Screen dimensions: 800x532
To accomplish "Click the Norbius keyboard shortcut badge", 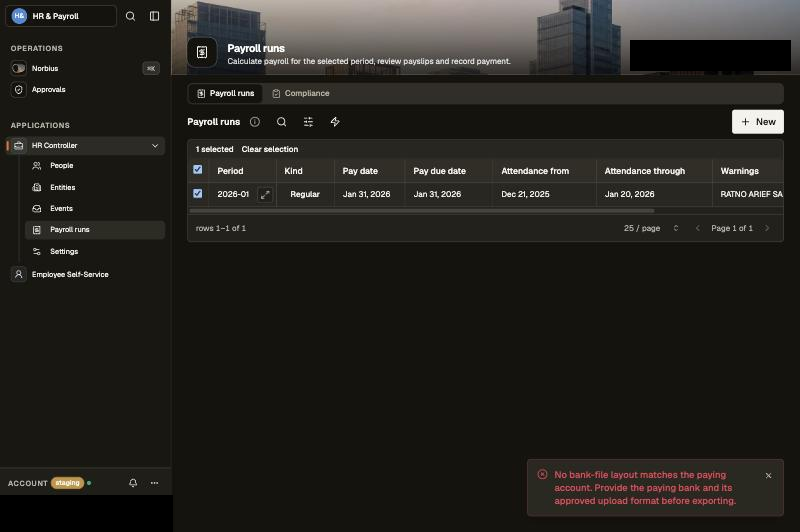I will click(151, 68).
